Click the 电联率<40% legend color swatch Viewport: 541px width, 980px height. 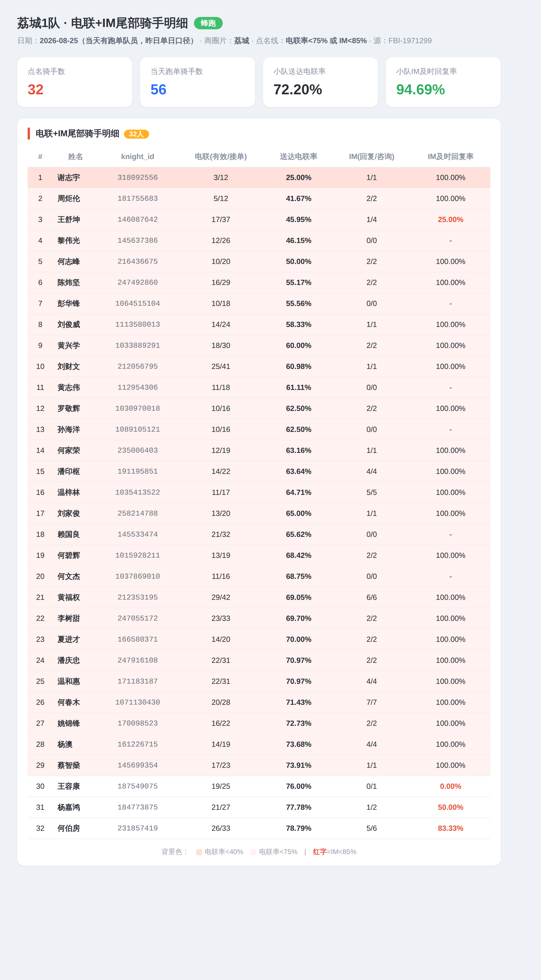point(199,852)
